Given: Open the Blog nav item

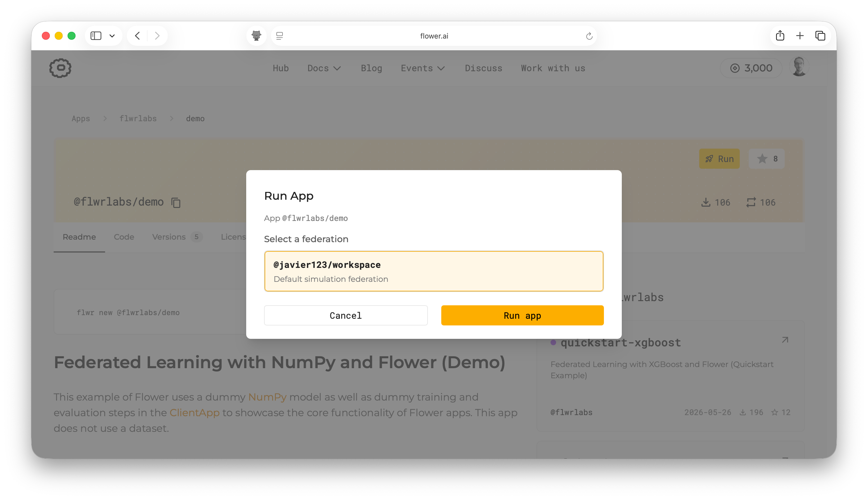Looking at the screenshot, I should [x=371, y=68].
